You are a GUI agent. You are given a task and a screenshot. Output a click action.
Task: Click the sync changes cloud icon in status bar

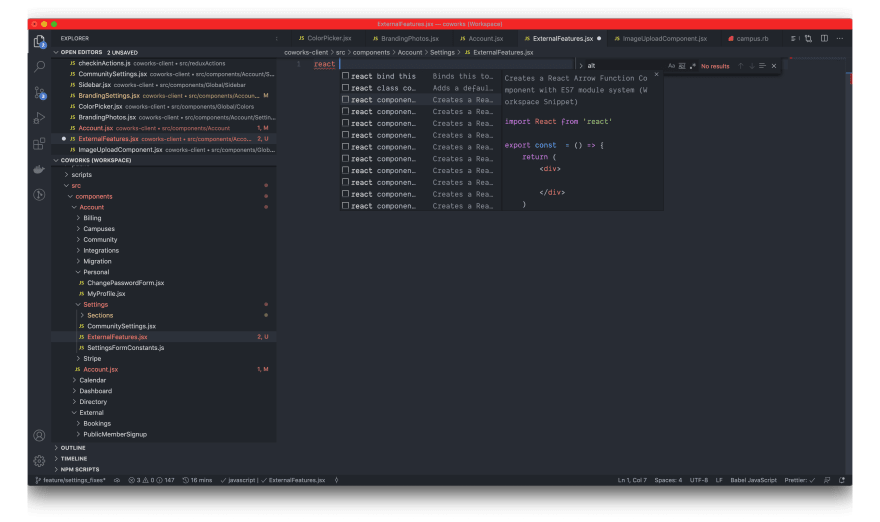point(117,480)
